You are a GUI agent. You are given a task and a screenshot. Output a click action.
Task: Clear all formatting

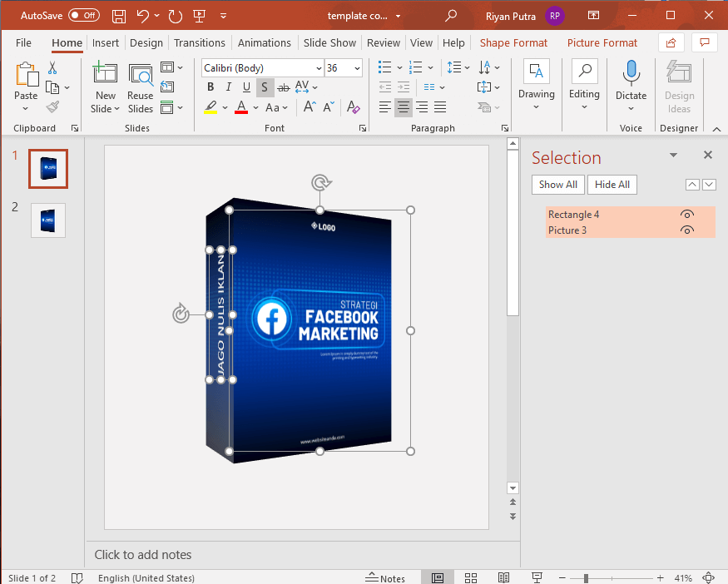pos(354,107)
